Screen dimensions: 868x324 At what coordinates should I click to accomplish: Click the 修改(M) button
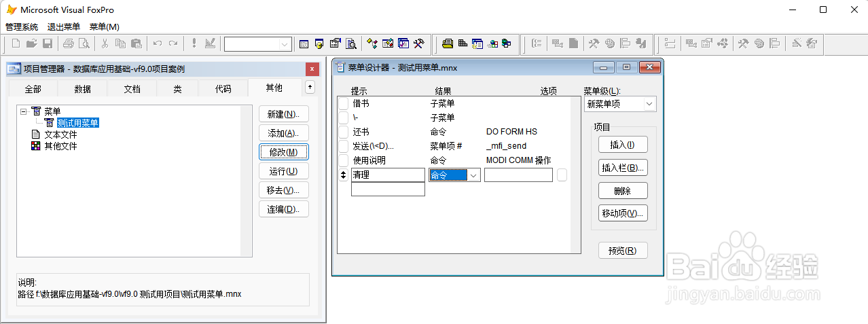pos(284,152)
